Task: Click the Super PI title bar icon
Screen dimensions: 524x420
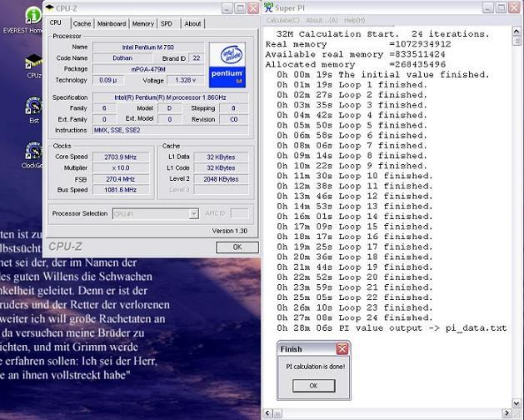Action: point(268,7)
